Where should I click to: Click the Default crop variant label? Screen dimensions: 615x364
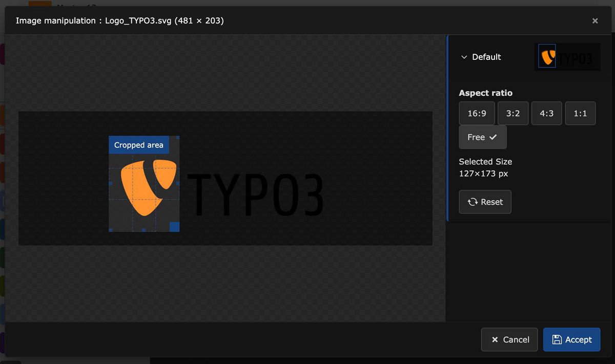(486, 57)
